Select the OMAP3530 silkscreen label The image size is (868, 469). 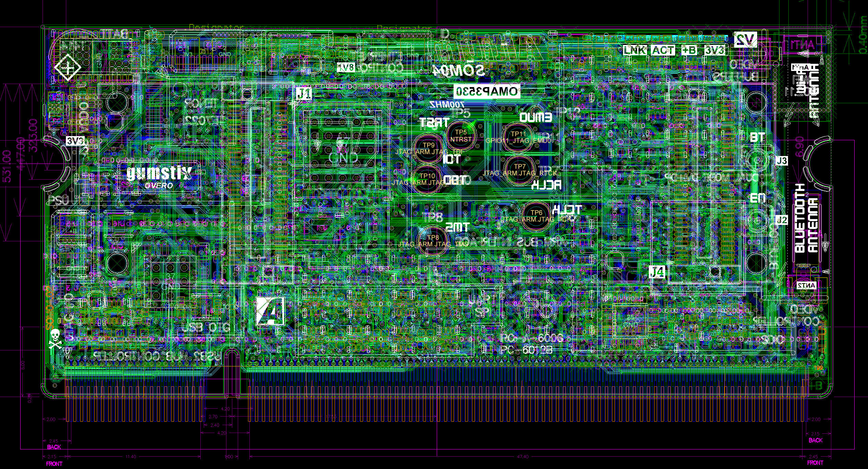point(487,91)
